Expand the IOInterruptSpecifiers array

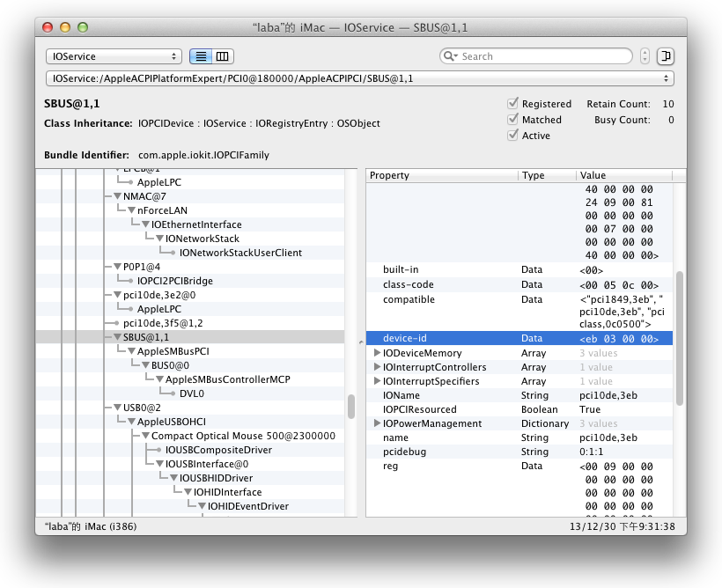pos(377,381)
